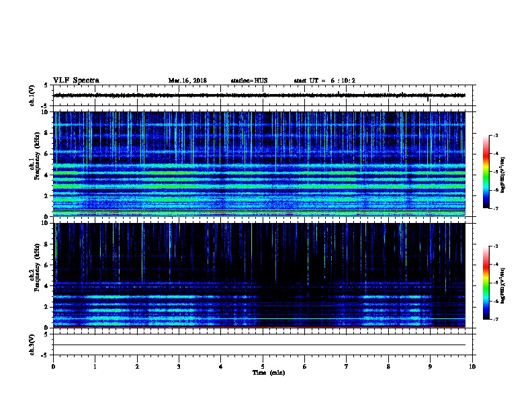
Task: Click the "2" kHz tick on ch.2 frequency axis
Action: point(46,307)
